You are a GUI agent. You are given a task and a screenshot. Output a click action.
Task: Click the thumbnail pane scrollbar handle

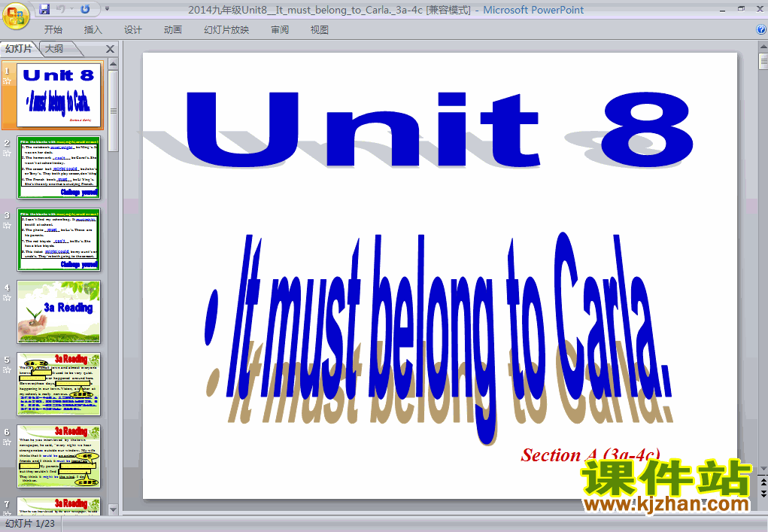pos(113,111)
